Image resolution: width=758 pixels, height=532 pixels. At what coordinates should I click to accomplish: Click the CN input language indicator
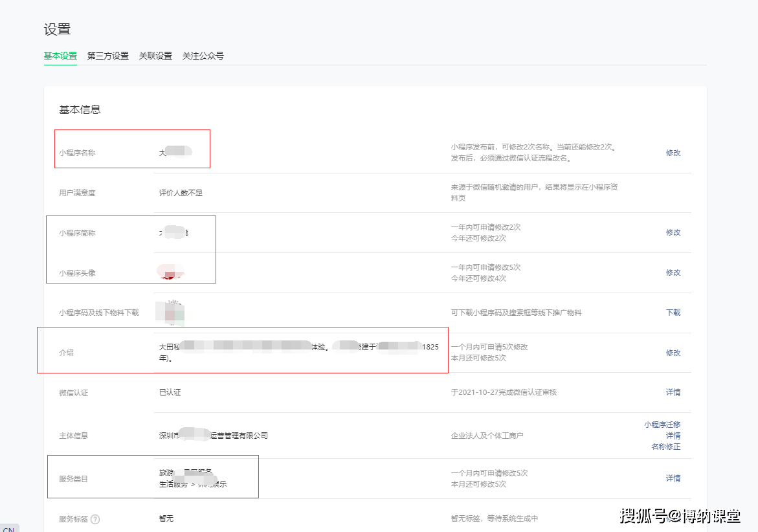(x=8, y=528)
